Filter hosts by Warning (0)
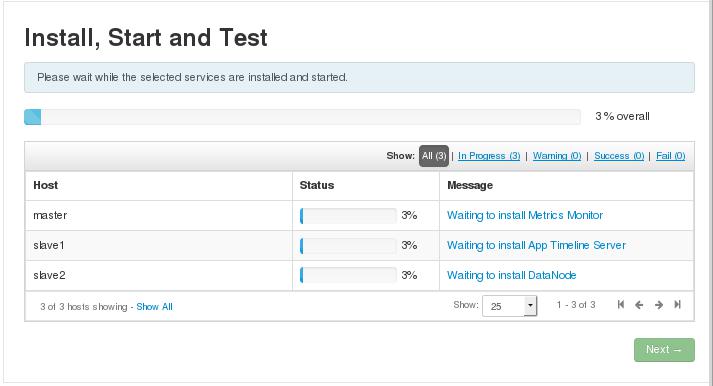The width and height of the screenshot is (713, 386). tap(557, 156)
